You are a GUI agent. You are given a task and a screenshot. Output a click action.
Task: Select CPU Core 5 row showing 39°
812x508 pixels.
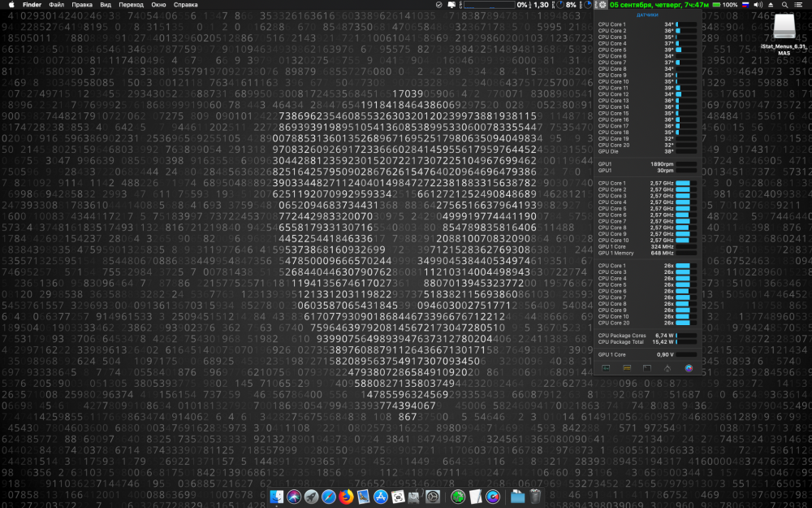[x=647, y=50]
